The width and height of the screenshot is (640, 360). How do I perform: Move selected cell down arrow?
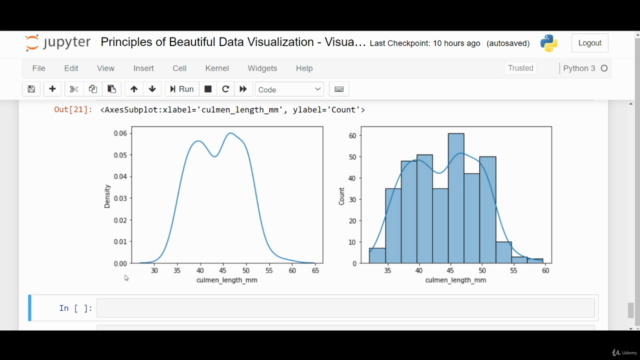152,89
